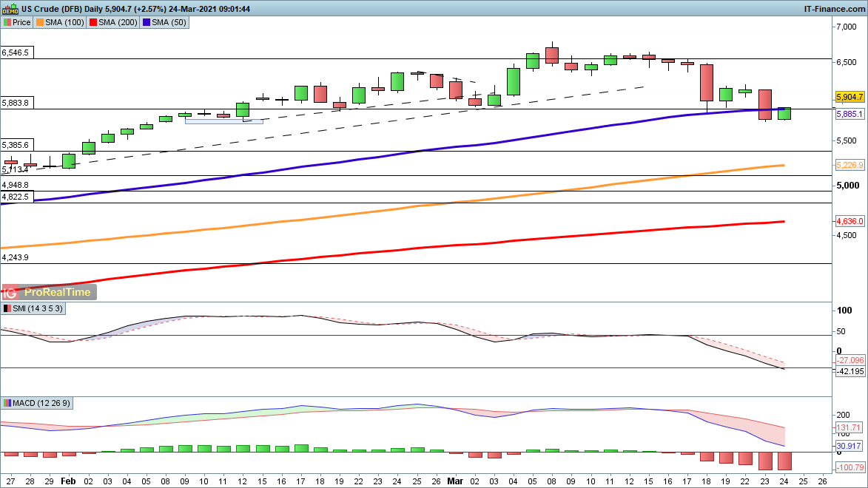
Task: Click the SMI indicator color icon
Action: [x=7, y=308]
